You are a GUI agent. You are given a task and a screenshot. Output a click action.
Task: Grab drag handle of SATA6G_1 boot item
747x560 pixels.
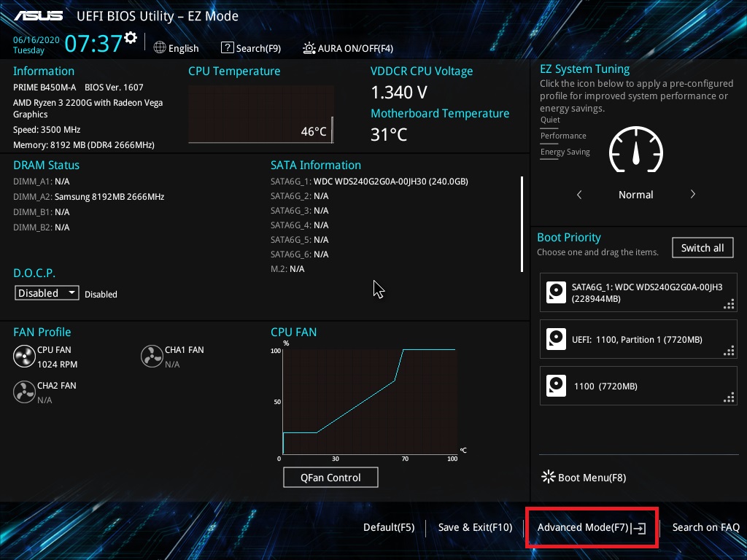[729, 304]
